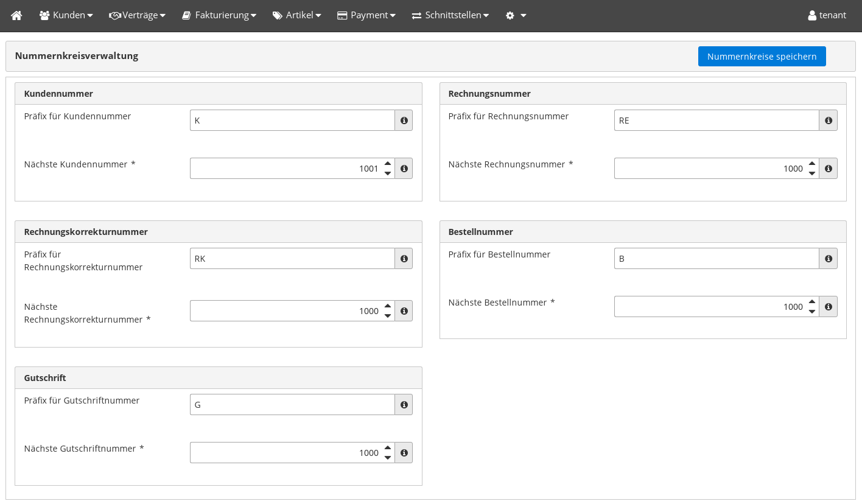This screenshot has width=862, height=504.
Task: Click info icon beside Präfix für Kundennummer
Action: click(404, 121)
